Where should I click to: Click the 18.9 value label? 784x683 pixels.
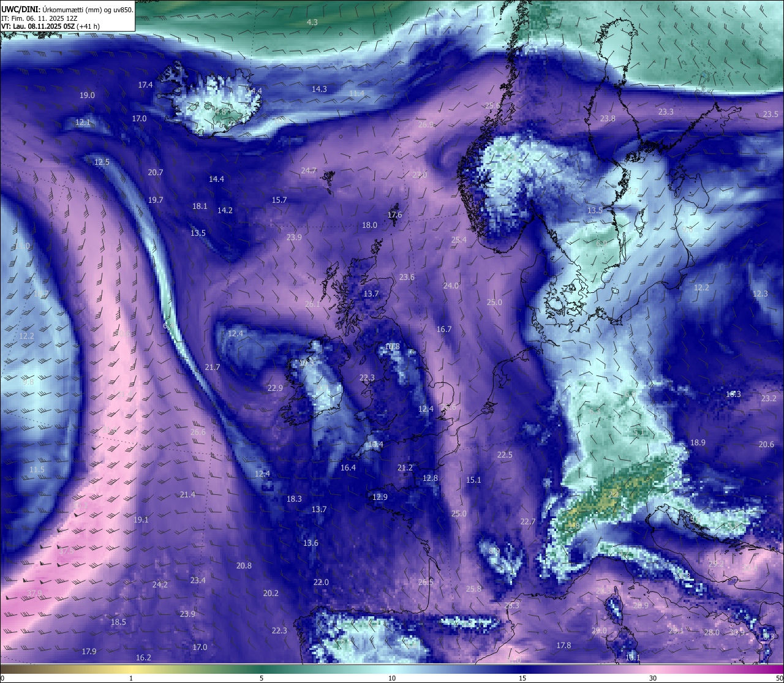coord(698,443)
